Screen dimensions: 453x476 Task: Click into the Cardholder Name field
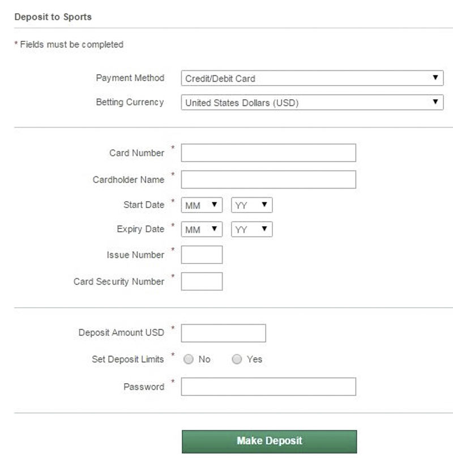[x=268, y=180]
